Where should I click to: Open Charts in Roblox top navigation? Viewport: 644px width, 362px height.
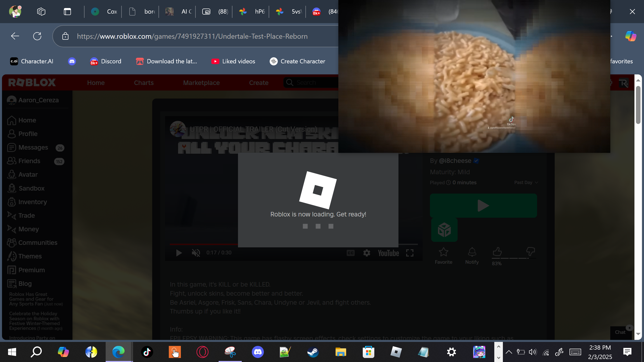click(x=144, y=83)
